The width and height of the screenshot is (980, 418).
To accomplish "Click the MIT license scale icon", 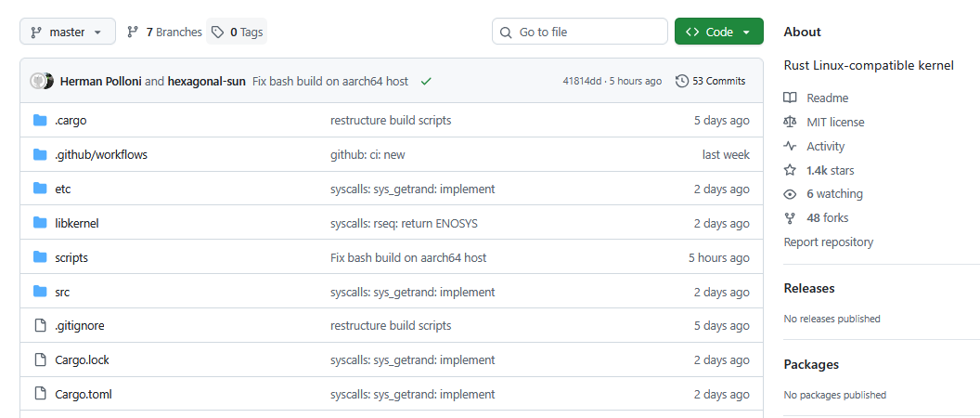I will 790,122.
